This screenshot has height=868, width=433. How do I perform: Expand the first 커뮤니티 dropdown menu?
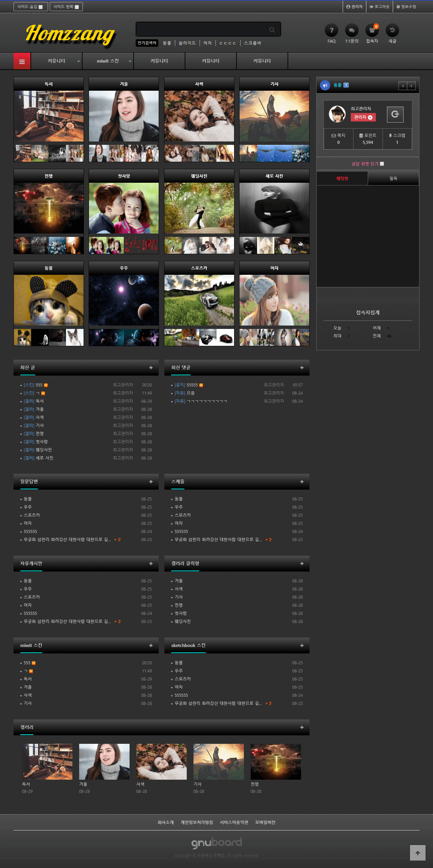78,61
